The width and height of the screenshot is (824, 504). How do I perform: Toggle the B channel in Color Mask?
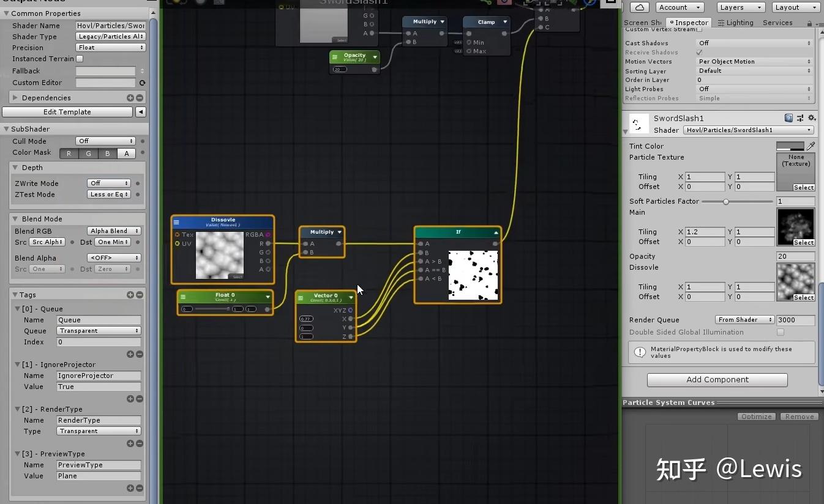tap(108, 154)
